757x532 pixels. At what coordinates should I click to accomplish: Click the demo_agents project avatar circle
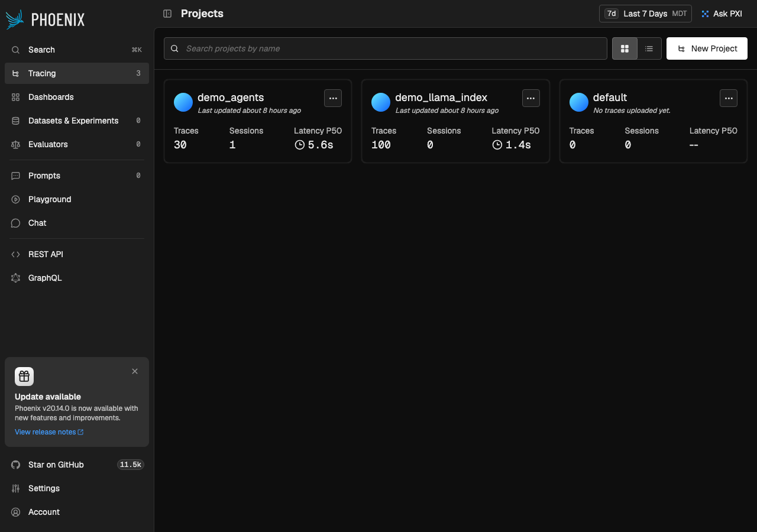pyautogui.click(x=183, y=102)
